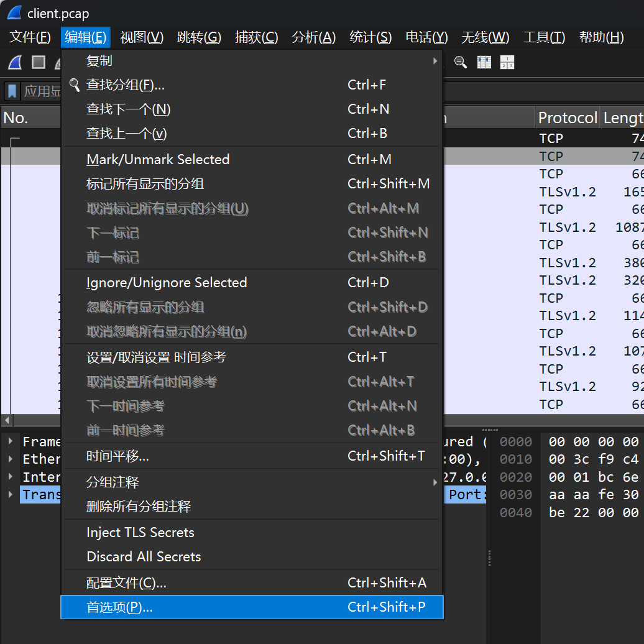Select 标记所有显示的分组
Screen dimensions: 644x644
pos(252,183)
